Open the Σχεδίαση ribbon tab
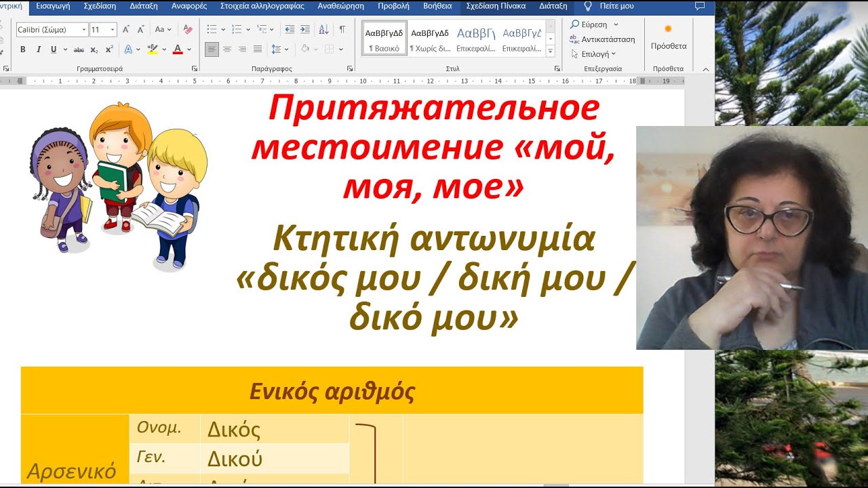 click(x=100, y=6)
